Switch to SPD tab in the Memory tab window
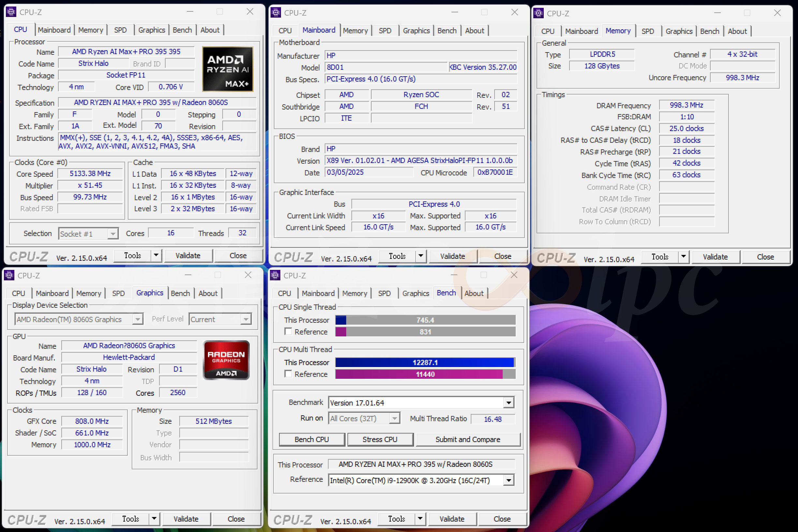Screen dimensions: 798x532 click(648, 31)
